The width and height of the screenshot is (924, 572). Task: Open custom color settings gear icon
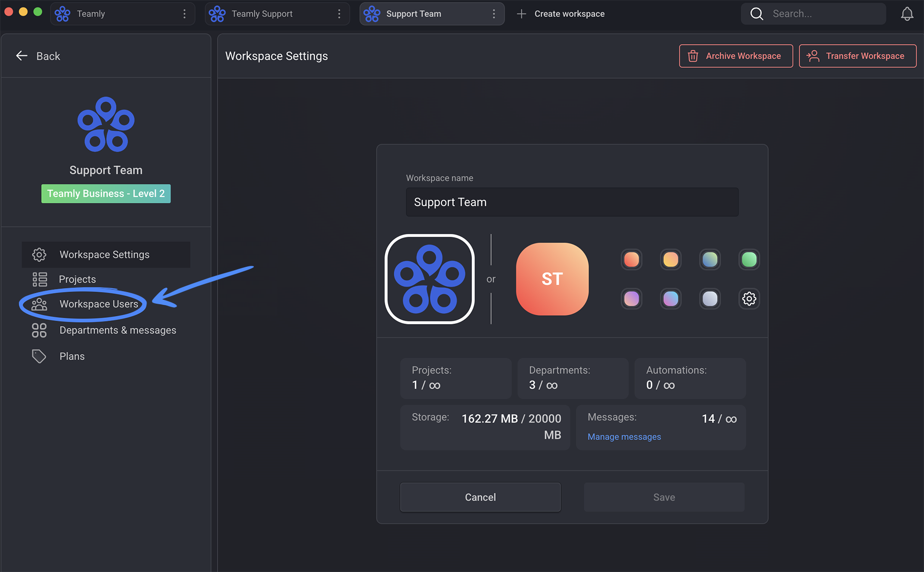[x=749, y=298]
